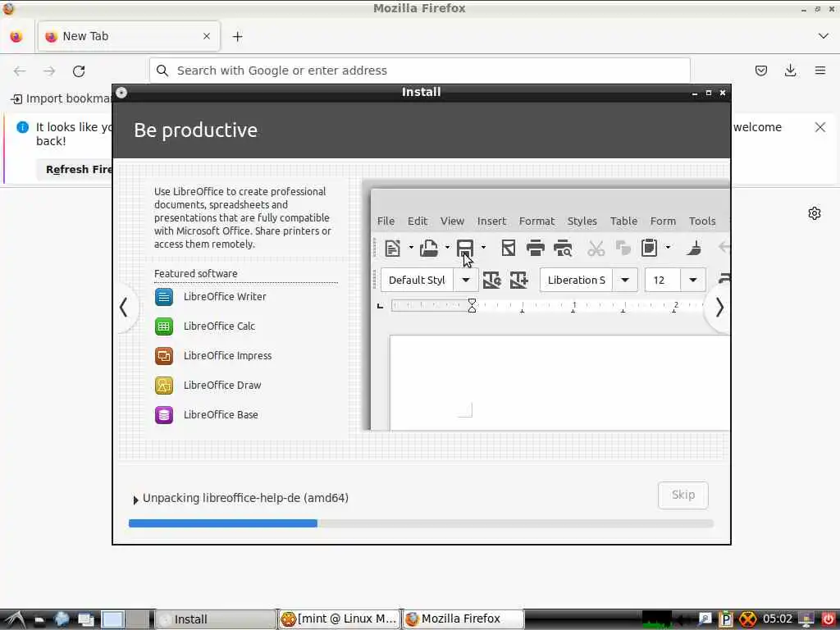Go to the previous installer slide

[124, 308]
